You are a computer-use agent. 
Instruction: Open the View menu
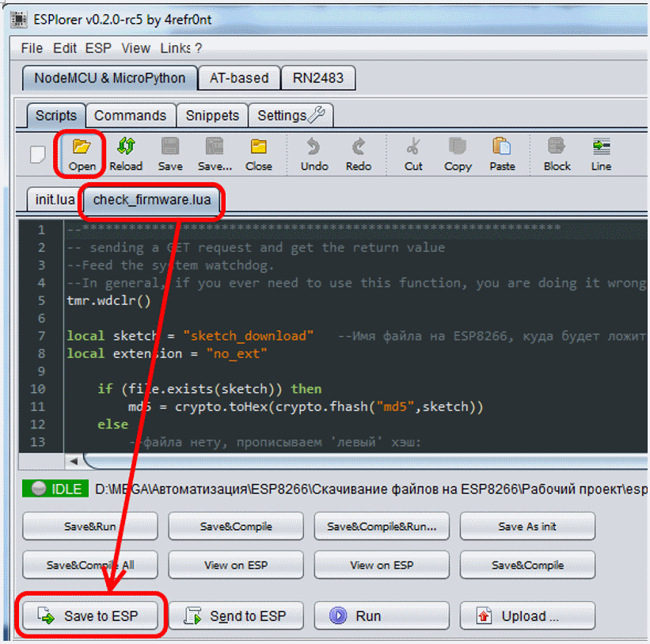(x=135, y=48)
